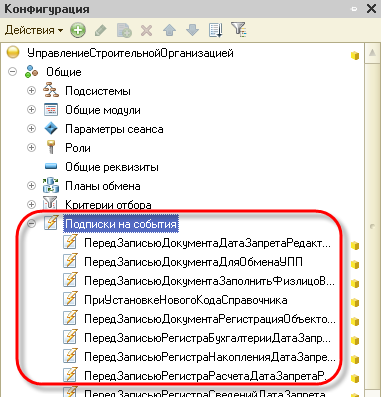Click lightning icon of ПередЗаписьюДокументаДляОбменаУПП

click(x=70, y=261)
